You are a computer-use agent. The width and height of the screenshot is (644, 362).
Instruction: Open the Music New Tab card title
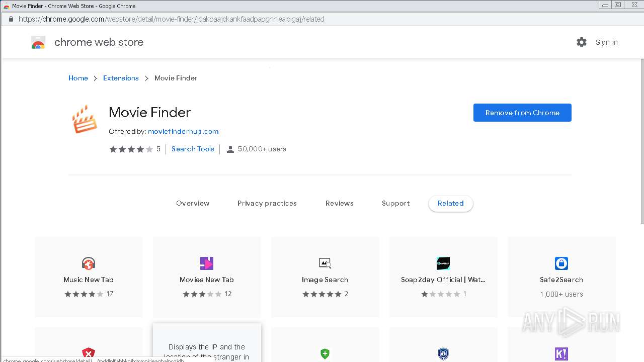89,280
